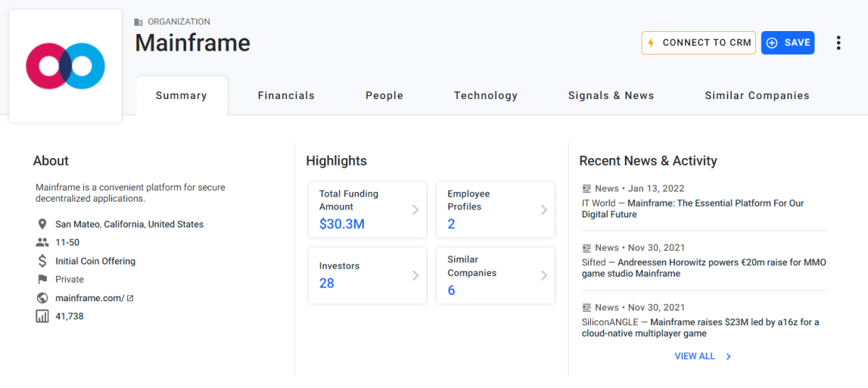The height and width of the screenshot is (388, 868).
Task: Open the three-dot more options menu
Action: [x=838, y=43]
